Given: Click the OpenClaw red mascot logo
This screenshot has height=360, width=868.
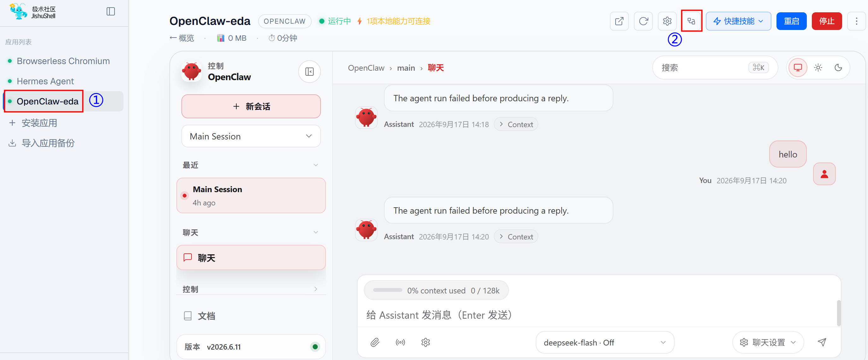Looking at the screenshot, I should [192, 71].
